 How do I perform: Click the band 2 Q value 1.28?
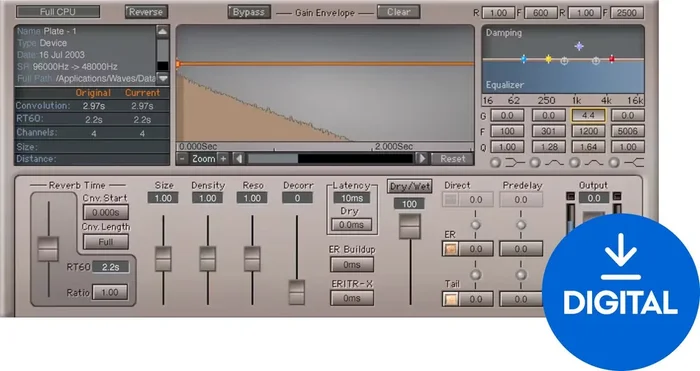[x=549, y=146]
